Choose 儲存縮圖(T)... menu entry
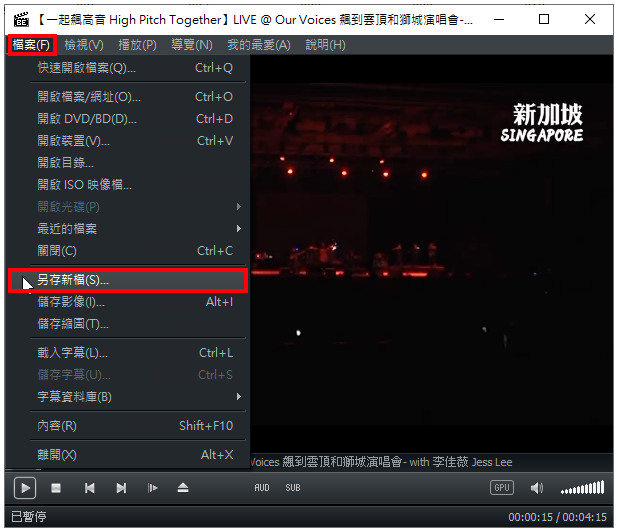Image resolution: width=618 pixels, height=531 pixels. [x=129, y=324]
